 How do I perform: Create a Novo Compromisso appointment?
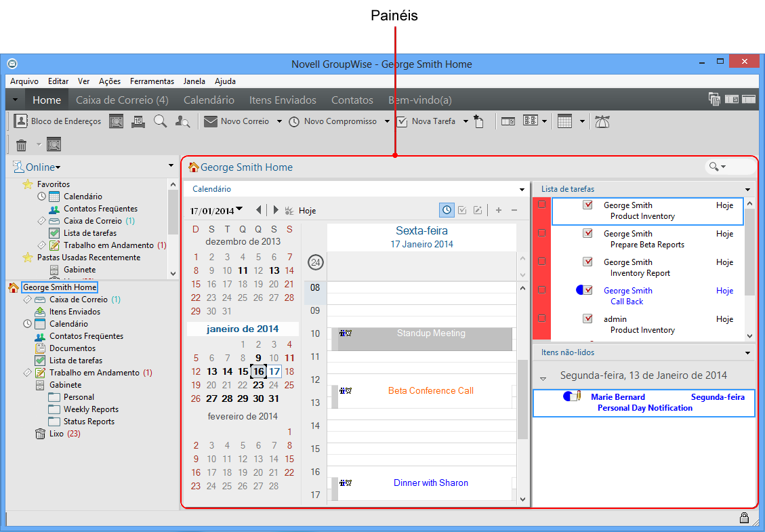(333, 121)
